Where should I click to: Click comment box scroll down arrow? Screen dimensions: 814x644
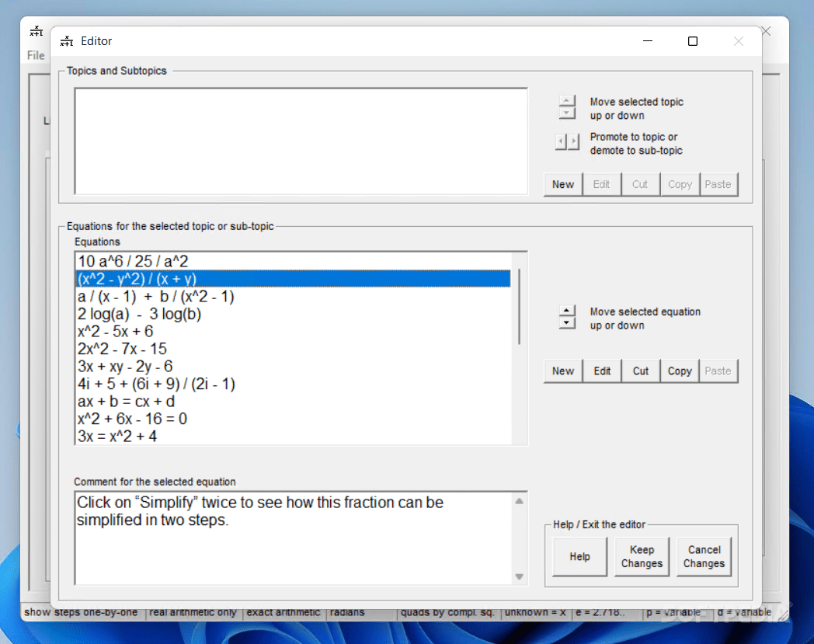(x=519, y=576)
